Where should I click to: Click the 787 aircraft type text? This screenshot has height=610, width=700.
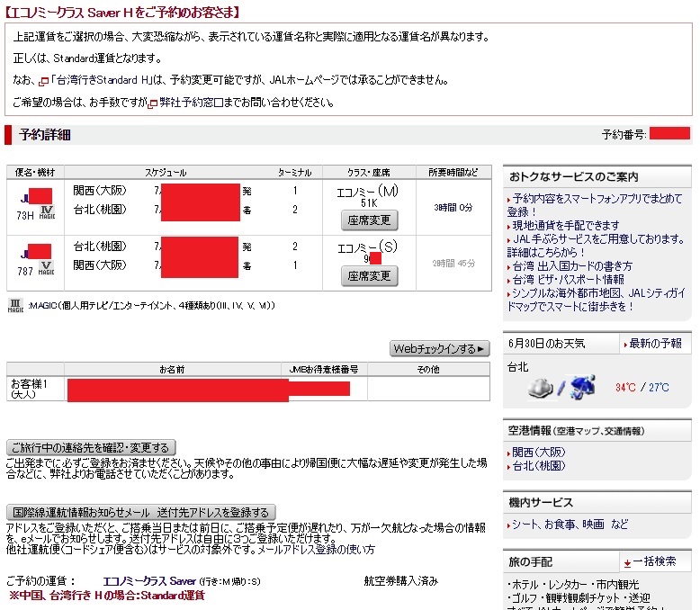pos(25,271)
